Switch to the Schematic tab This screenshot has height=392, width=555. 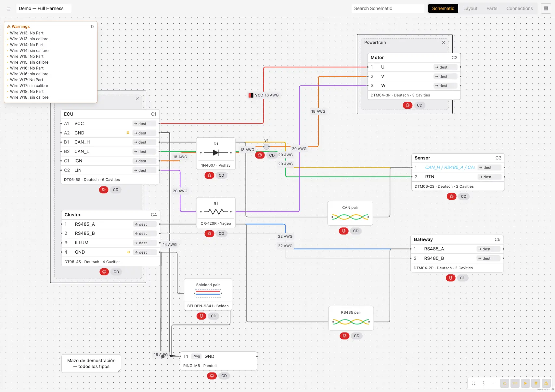click(443, 8)
